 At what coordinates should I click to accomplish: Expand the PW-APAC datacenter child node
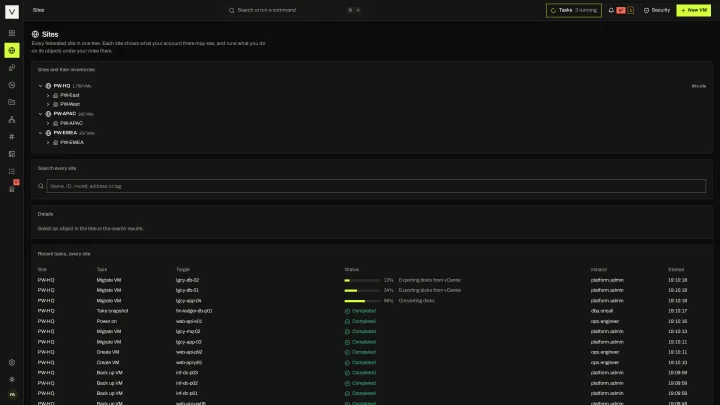48,124
